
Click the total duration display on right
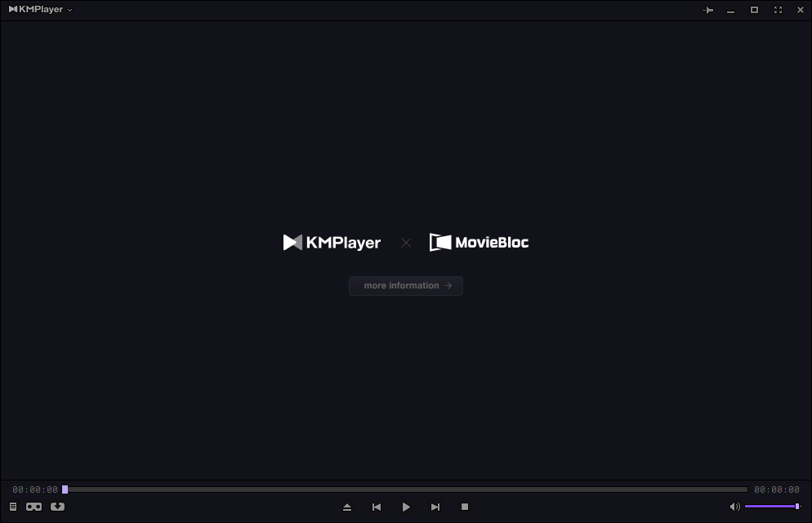pyautogui.click(x=777, y=489)
